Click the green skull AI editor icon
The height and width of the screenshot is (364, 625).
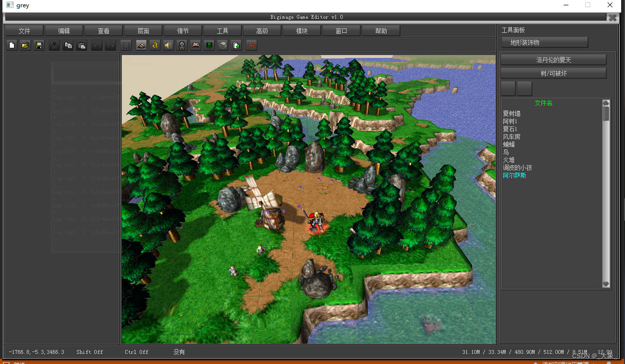209,45
